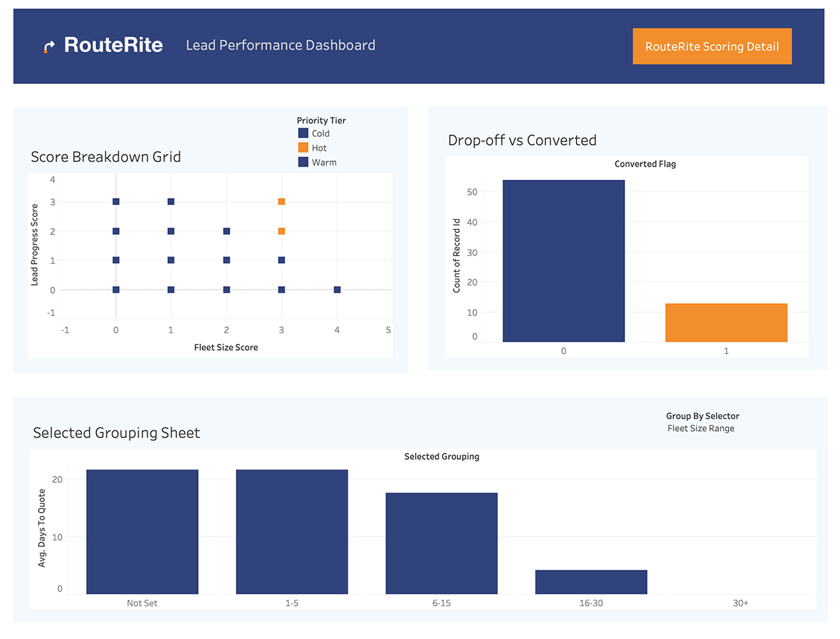Click the Avg. Days To Quote axis label
Image resolution: width=840 pixels, height=639 pixels.
tap(42, 529)
